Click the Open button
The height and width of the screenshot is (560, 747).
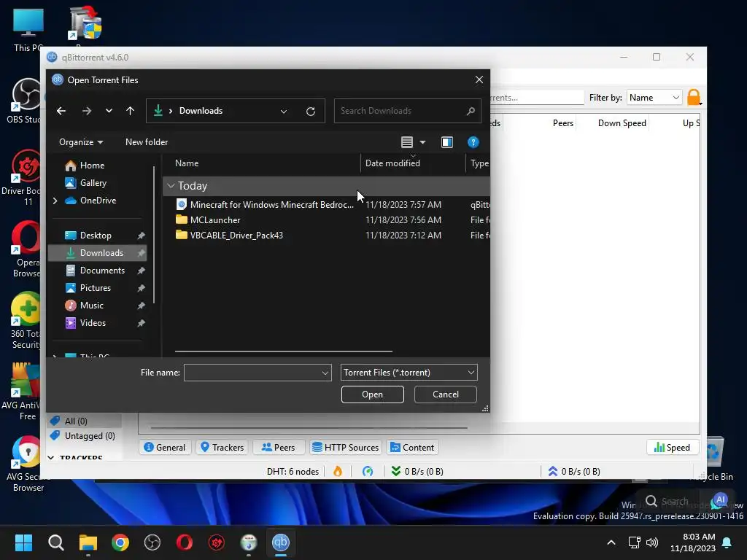point(372,394)
